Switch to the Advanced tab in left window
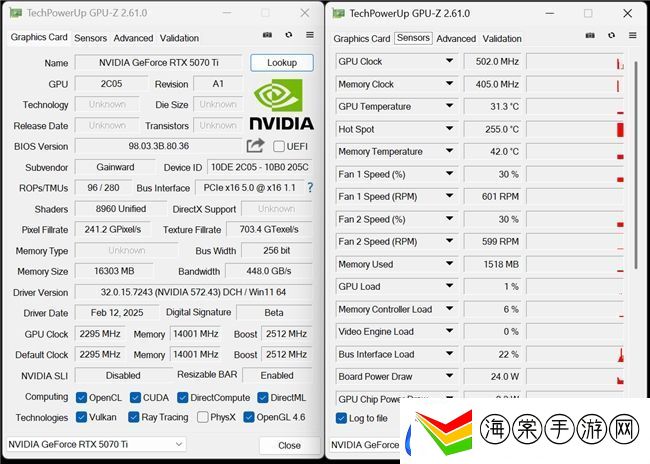Screen dimensions: 650x464 [133, 38]
